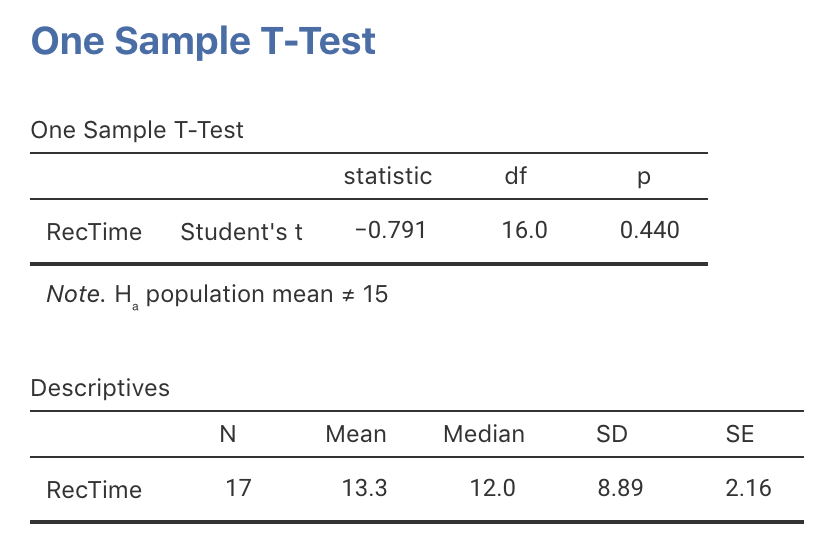Click the N column header
This screenshot has width=830, height=548.
[x=228, y=434]
